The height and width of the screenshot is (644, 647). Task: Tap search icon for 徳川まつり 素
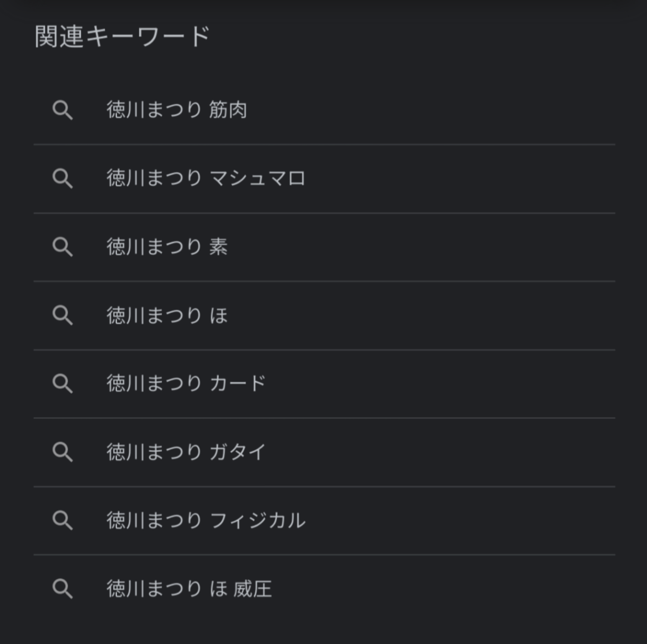63,247
